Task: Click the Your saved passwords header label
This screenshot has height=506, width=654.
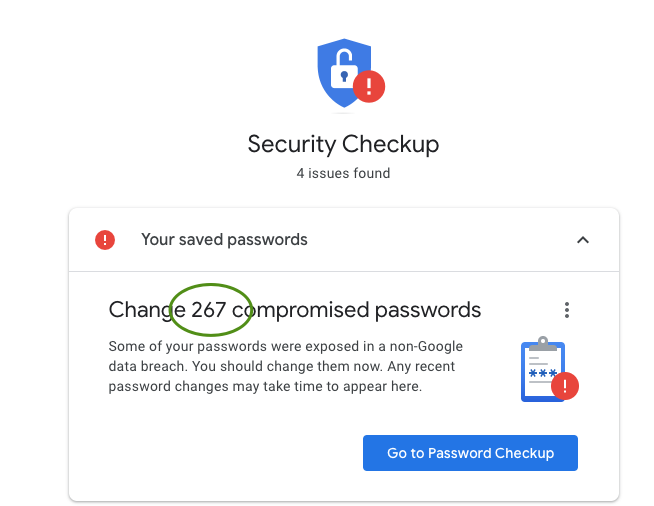Action: [x=224, y=240]
